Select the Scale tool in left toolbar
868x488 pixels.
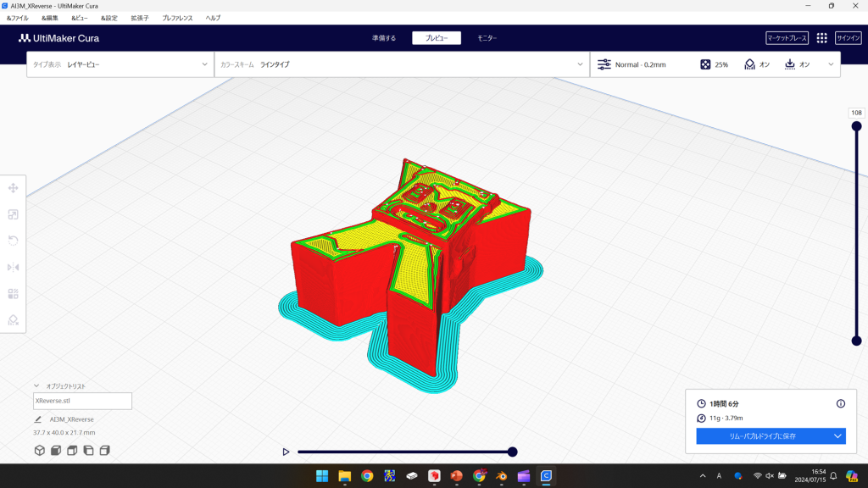[14, 214]
